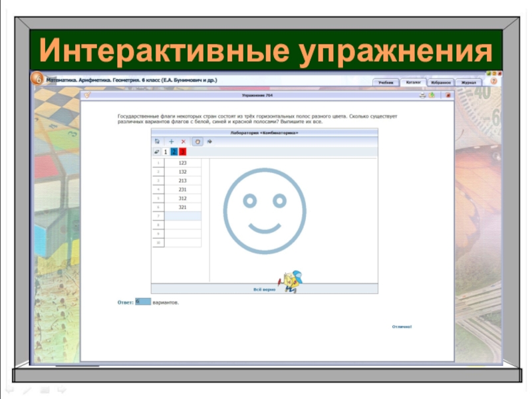Click the empty cell in row 9
The width and height of the screenshot is (532, 399).
pyautogui.click(x=182, y=233)
